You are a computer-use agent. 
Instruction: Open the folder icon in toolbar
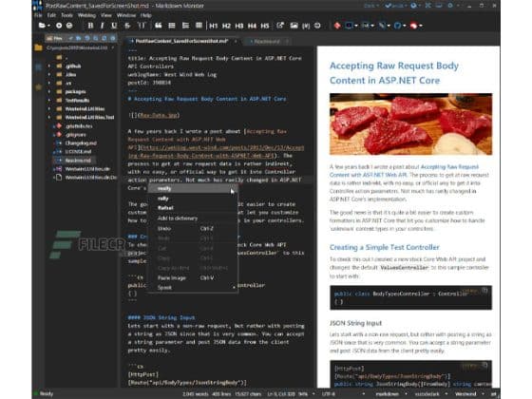click(x=42, y=26)
